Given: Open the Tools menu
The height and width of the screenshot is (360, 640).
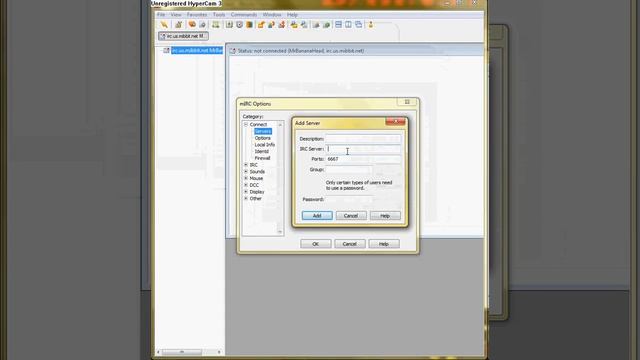Looking at the screenshot, I should (x=219, y=15).
